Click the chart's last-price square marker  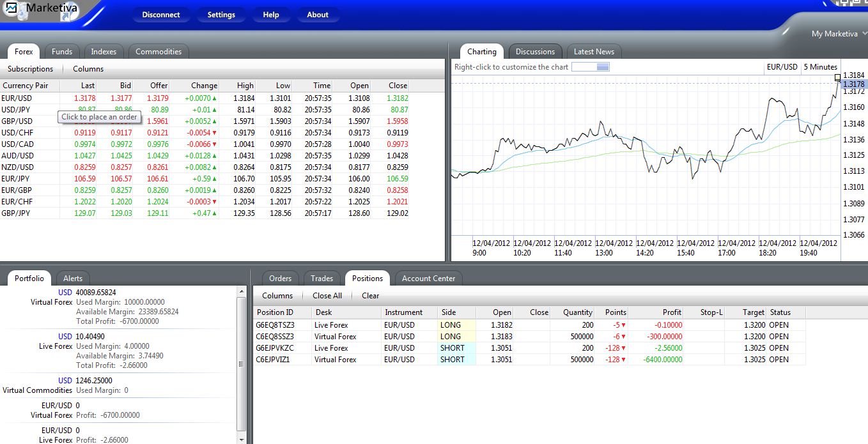coord(838,77)
